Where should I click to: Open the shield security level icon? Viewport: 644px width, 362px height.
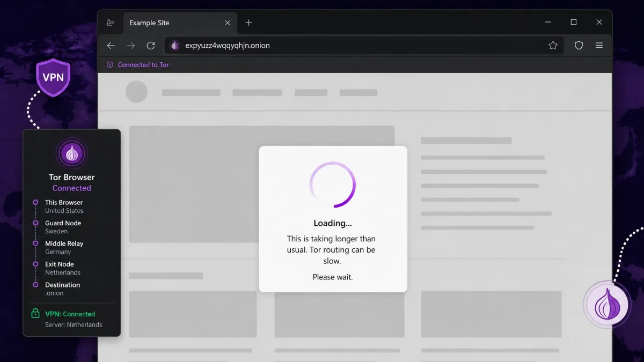pyautogui.click(x=579, y=46)
